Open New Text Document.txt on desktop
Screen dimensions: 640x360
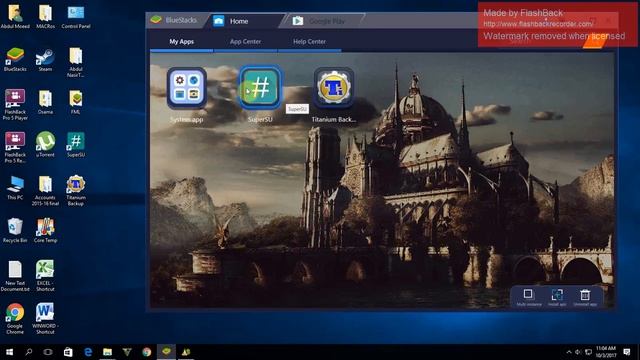pos(15,276)
